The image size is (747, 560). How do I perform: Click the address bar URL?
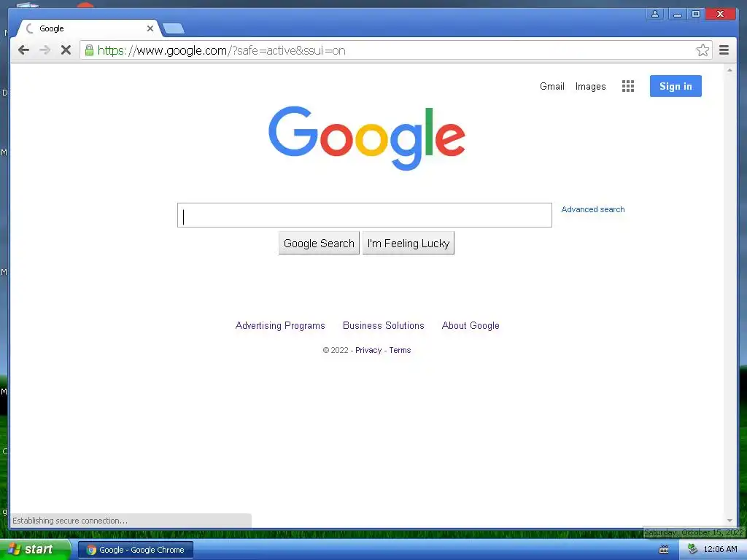tap(222, 50)
